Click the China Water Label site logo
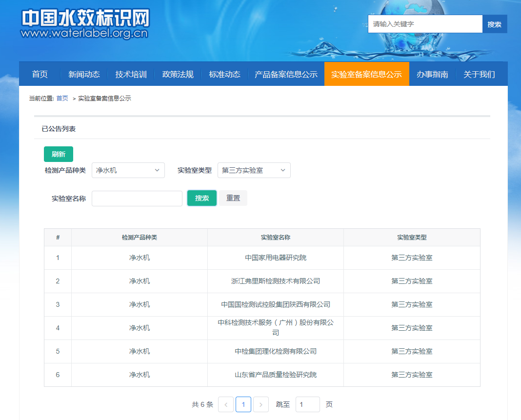The width and height of the screenshot is (521, 420). (85, 23)
